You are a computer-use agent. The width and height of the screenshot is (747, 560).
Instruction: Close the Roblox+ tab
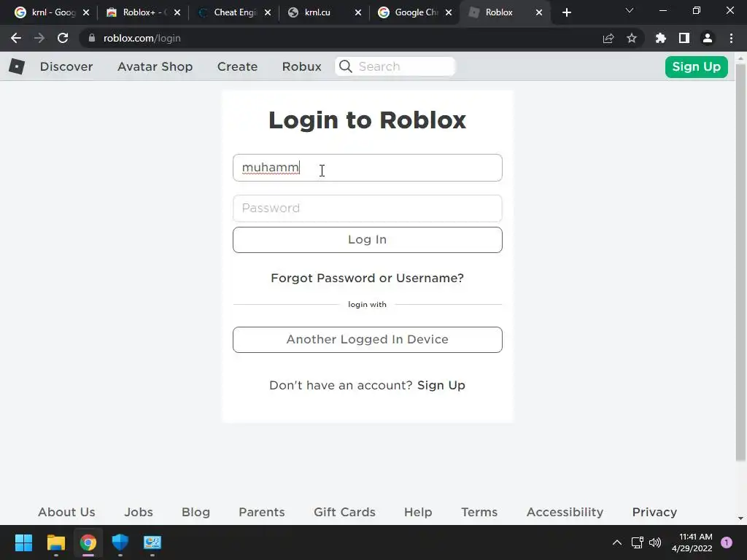click(x=177, y=12)
